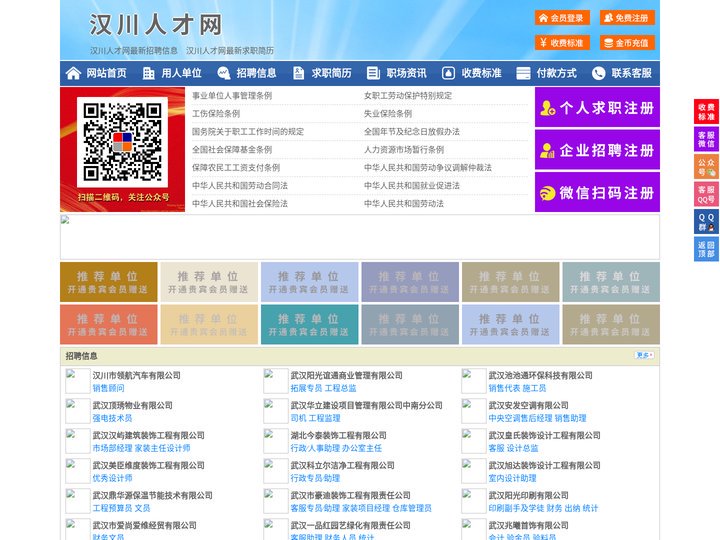Click the logo beside 武汉阳光谊通商业管理有限公司

click(276, 381)
